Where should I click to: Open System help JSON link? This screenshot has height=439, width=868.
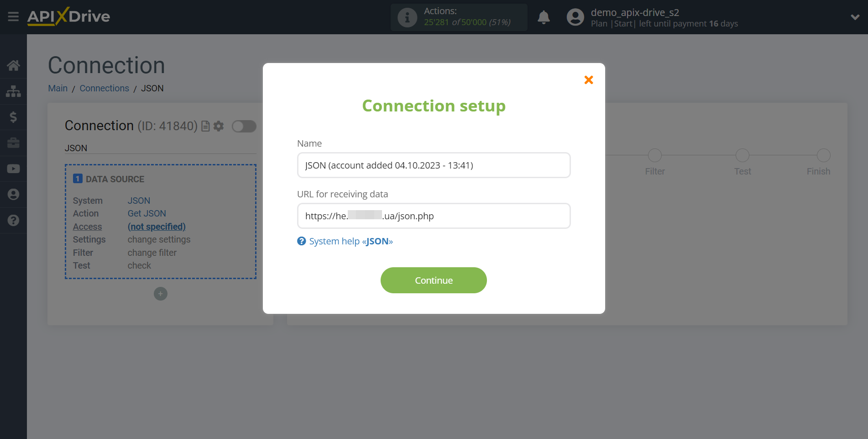tap(351, 241)
